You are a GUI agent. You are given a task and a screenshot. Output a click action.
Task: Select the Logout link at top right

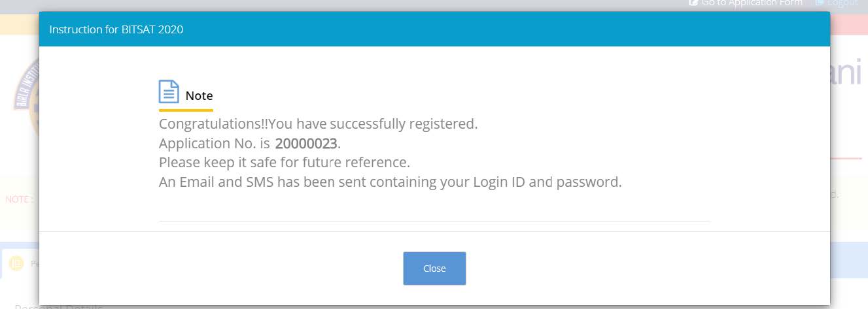tap(842, 3)
